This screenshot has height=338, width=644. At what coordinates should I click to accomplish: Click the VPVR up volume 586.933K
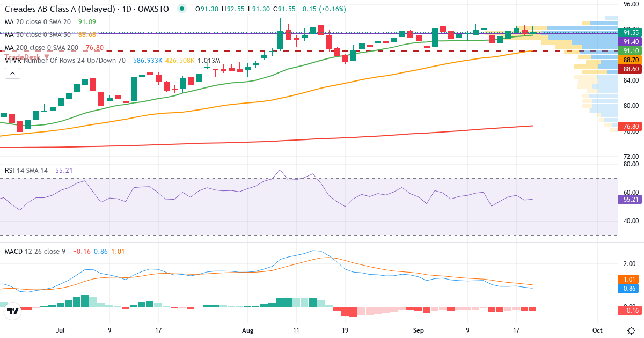pyautogui.click(x=148, y=61)
